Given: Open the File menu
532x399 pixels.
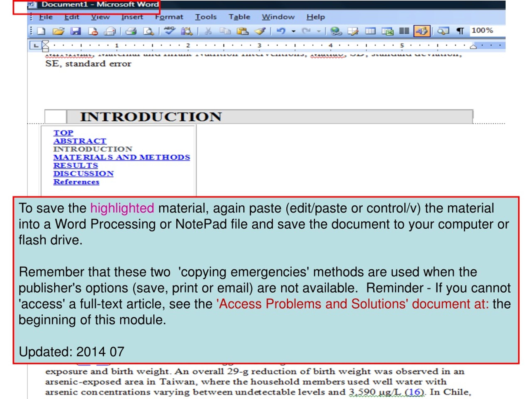Looking at the screenshot, I should coord(46,17).
